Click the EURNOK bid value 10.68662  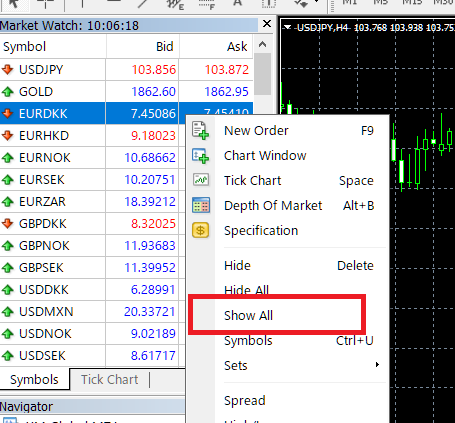click(x=150, y=158)
